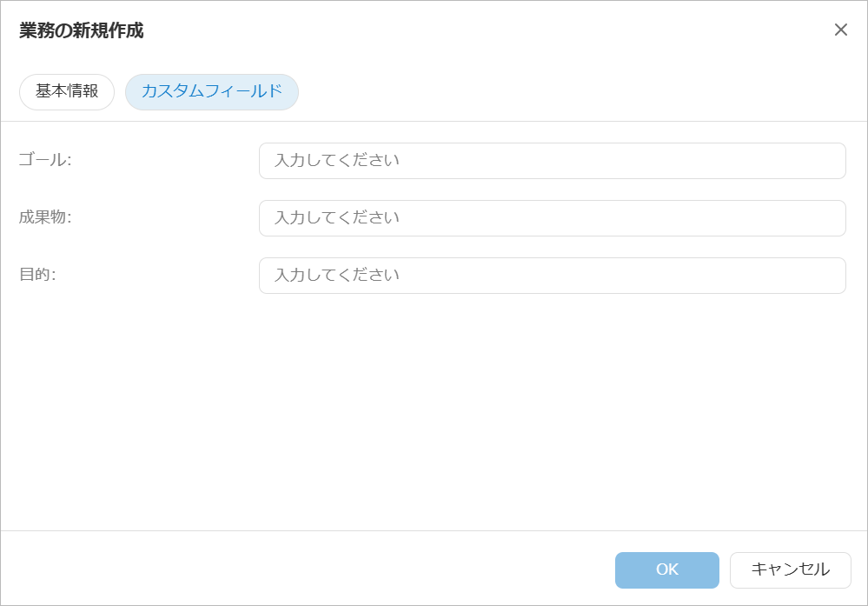The image size is (868, 606).
Task: Select the カスタムフィールド tab
Action: pos(212,91)
